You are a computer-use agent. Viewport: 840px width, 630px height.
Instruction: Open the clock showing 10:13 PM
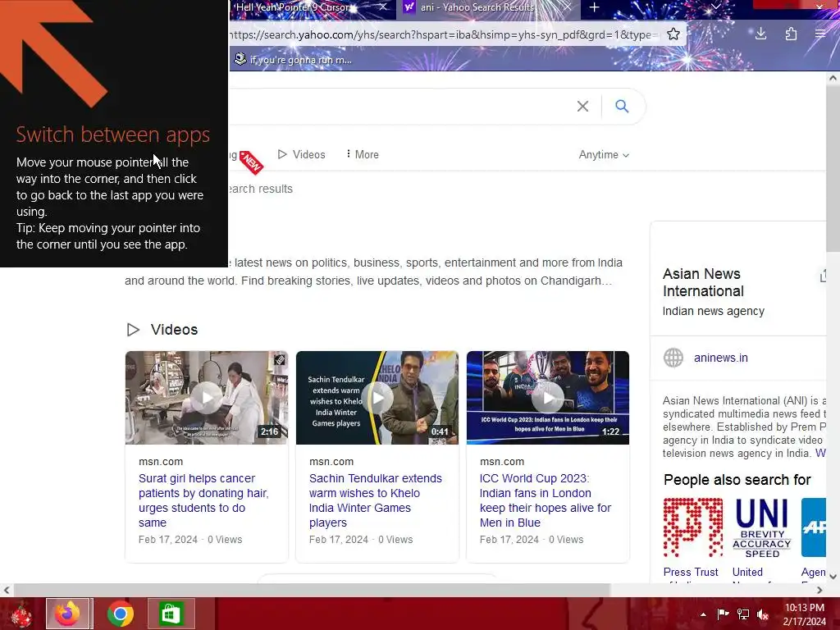(x=804, y=614)
